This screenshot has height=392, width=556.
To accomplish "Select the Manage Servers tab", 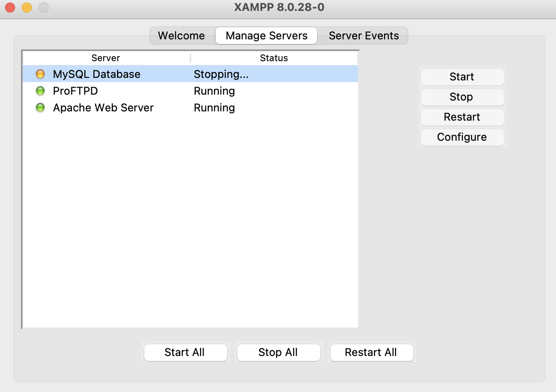I will [266, 36].
